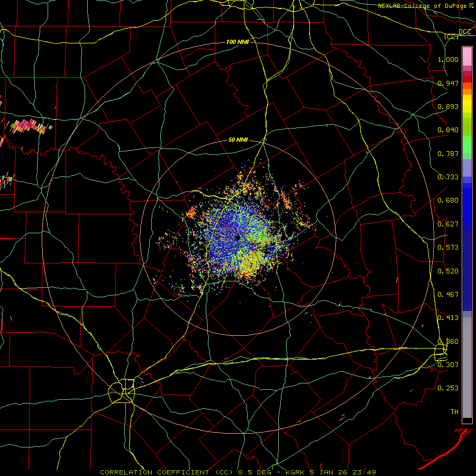
Task: Click the CORRELATION COEFFICIENT (CC) caption text
Action: 167,472
